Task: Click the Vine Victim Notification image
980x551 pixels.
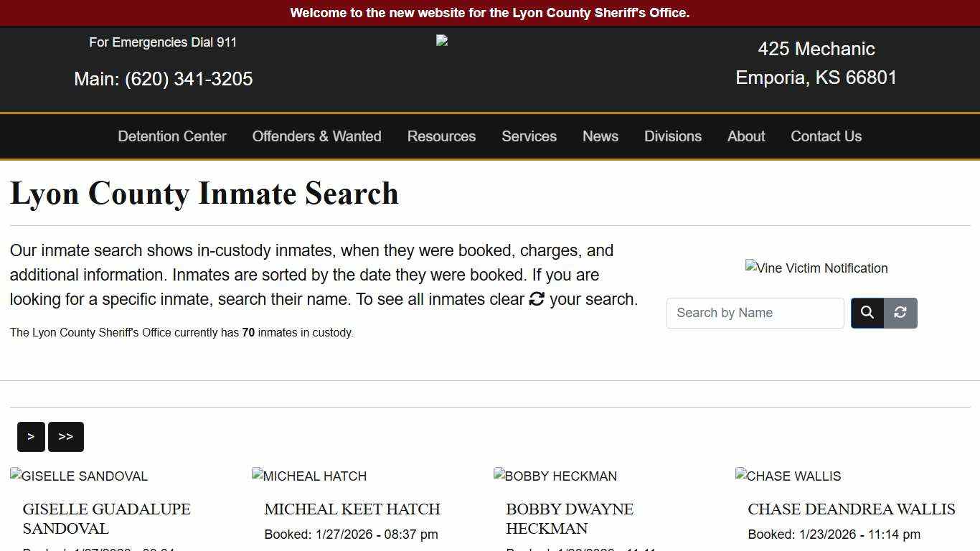Action: (816, 268)
